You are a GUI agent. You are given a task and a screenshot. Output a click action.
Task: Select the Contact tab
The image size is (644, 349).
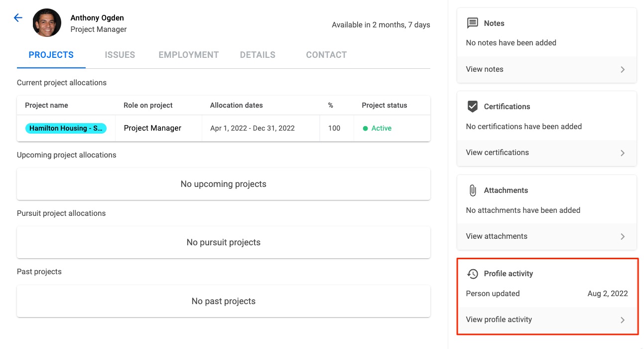click(326, 55)
